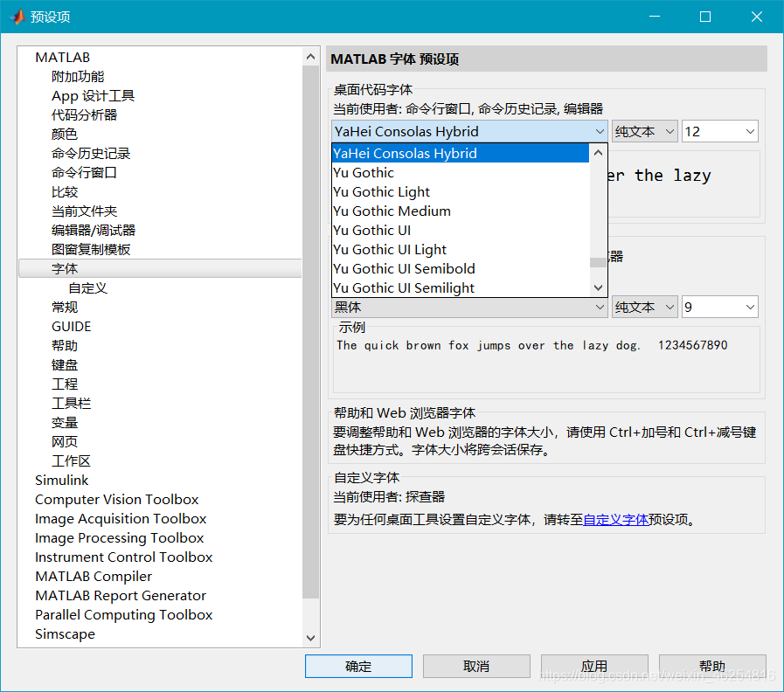Open Instrument Control Toolbox preferences

123,557
